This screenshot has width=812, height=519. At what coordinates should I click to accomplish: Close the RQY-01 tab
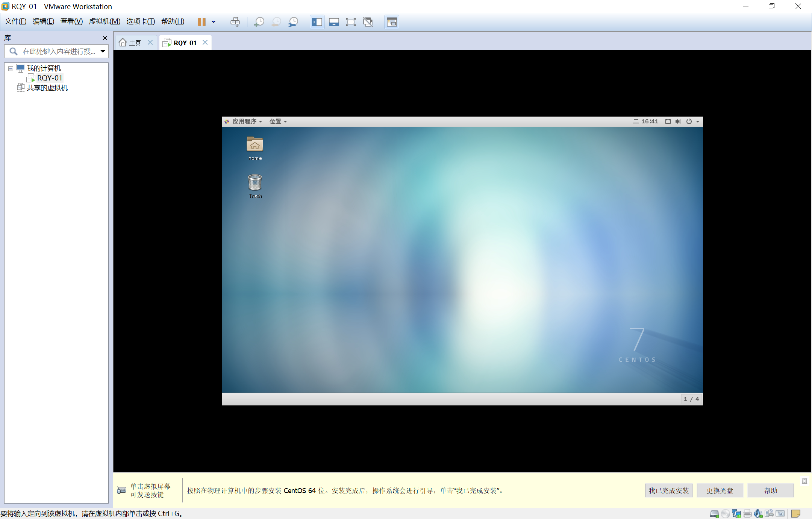(x=205, y=42)
